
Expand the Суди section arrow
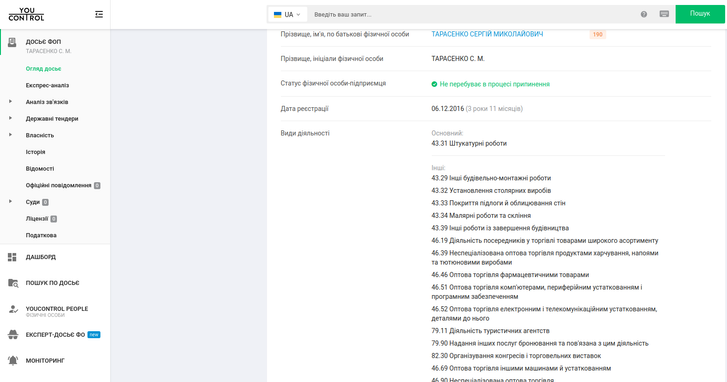point(10,202)
